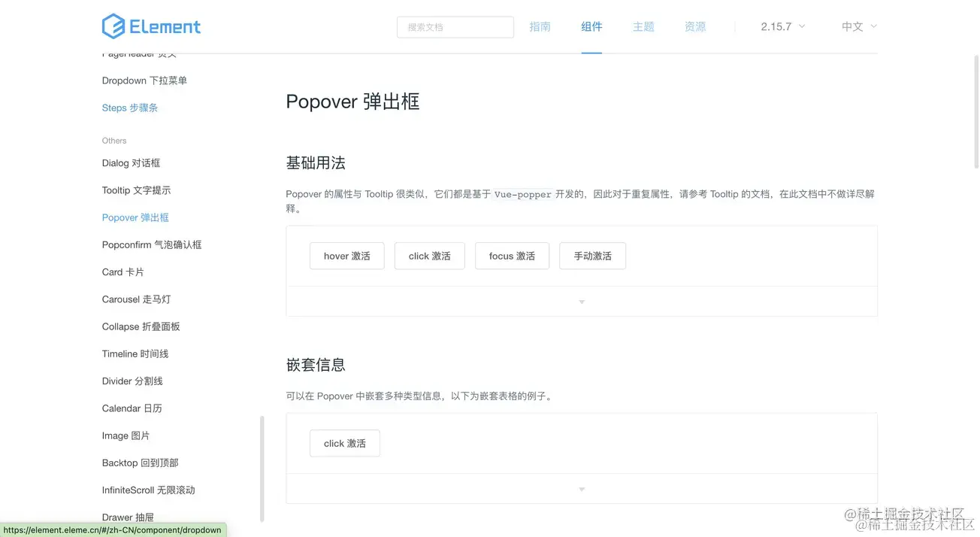Open the 主题 tab

pos(643,26)
